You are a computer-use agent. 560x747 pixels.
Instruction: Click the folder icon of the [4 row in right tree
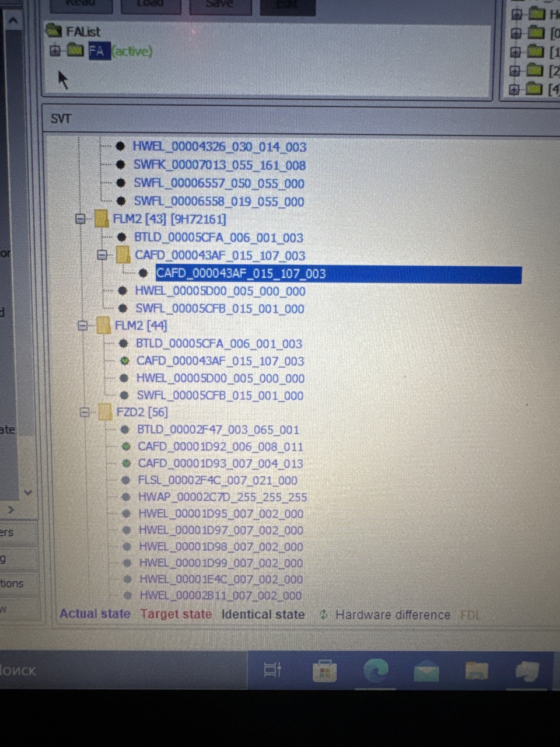click(x=534, y=89)
